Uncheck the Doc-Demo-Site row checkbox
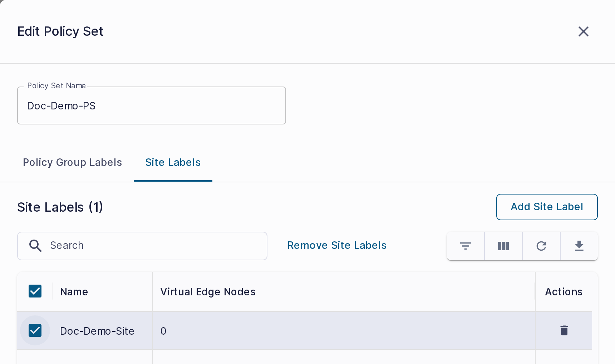 (35, 330)
